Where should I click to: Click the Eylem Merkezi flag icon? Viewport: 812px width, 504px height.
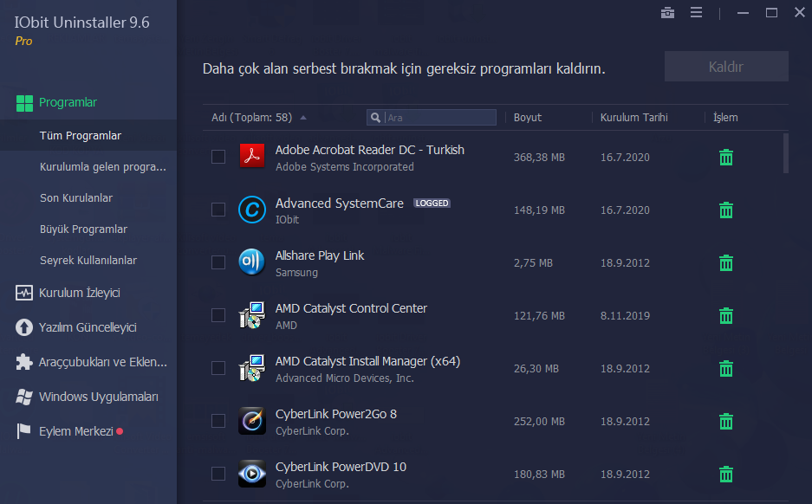(x=23, y=431)
